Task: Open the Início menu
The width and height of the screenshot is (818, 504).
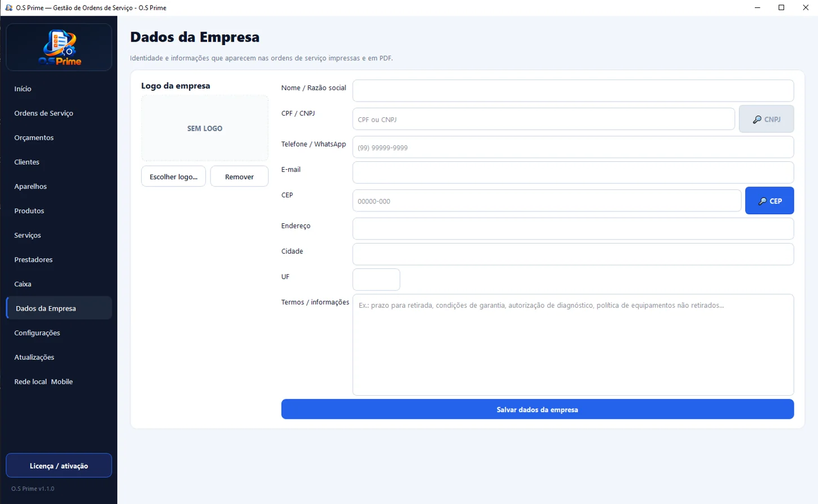Action: pyautogui.click(x=59, y=89)
